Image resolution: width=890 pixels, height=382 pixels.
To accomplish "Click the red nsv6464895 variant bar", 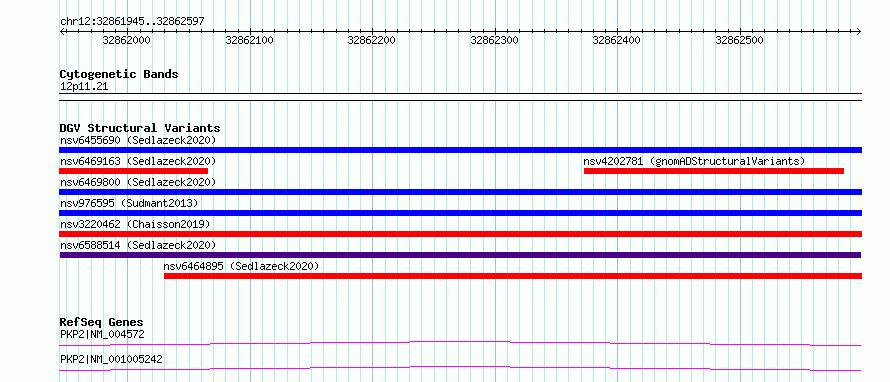I will [513, 276].
